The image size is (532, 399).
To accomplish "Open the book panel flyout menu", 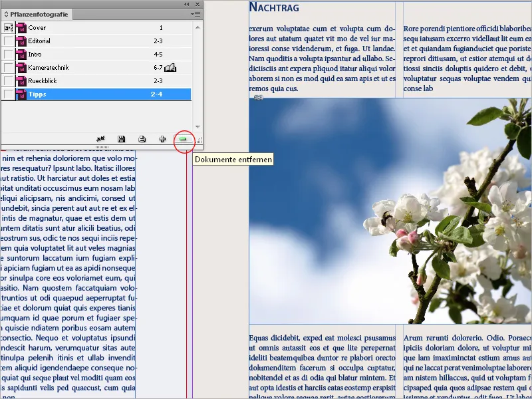I will 196,14.
